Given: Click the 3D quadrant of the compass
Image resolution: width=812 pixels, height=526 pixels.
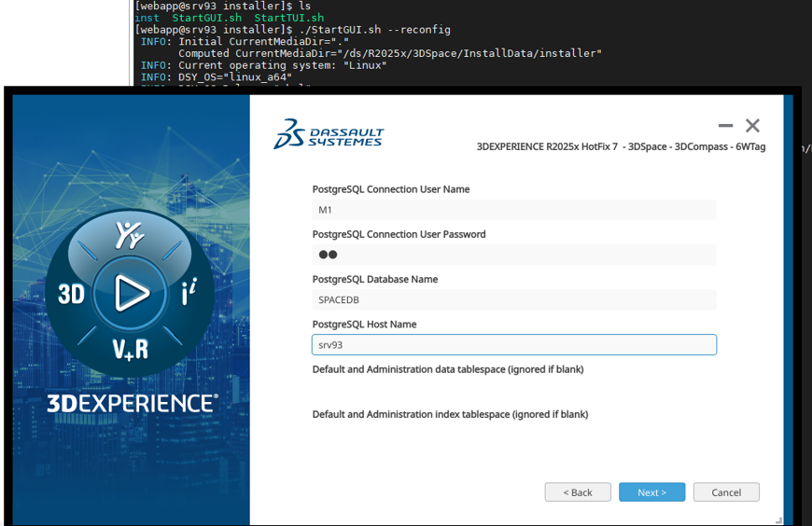Looking at the screenshot, I should [72, 294].
